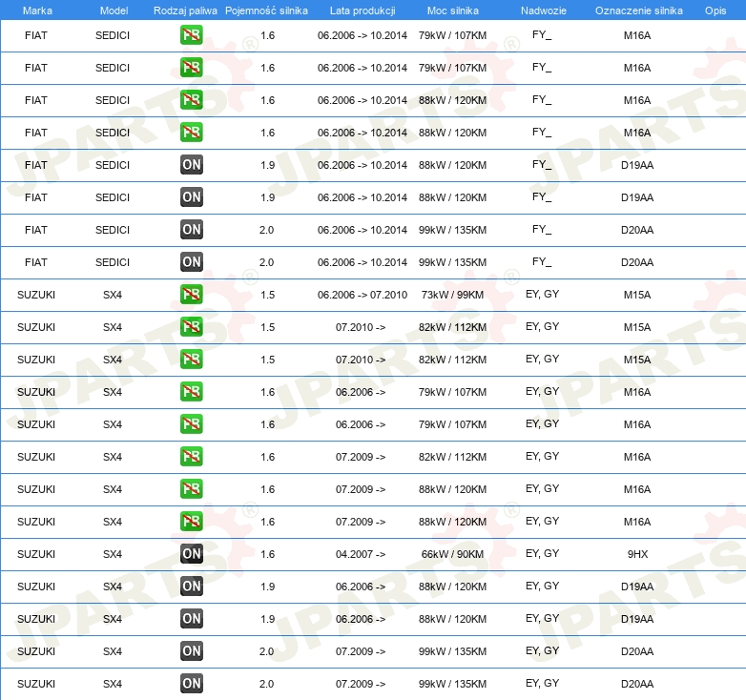
Task: Click the 66kW / 90KM power cell
Action: coord(452,554)
